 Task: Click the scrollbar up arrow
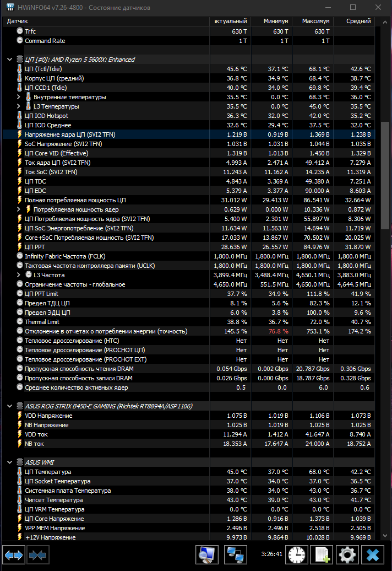coord(385,22)
